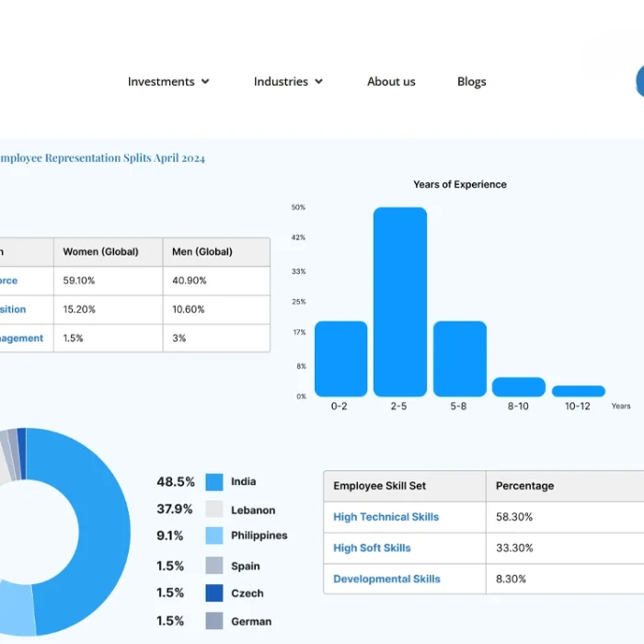Click the Spain legend color swatch
Image resolution: width=644 pixels, height=644 pixels.
click(214, 566)
